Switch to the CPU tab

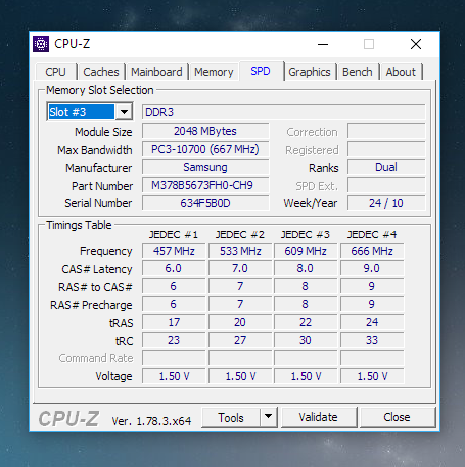[x=55, y=72]
